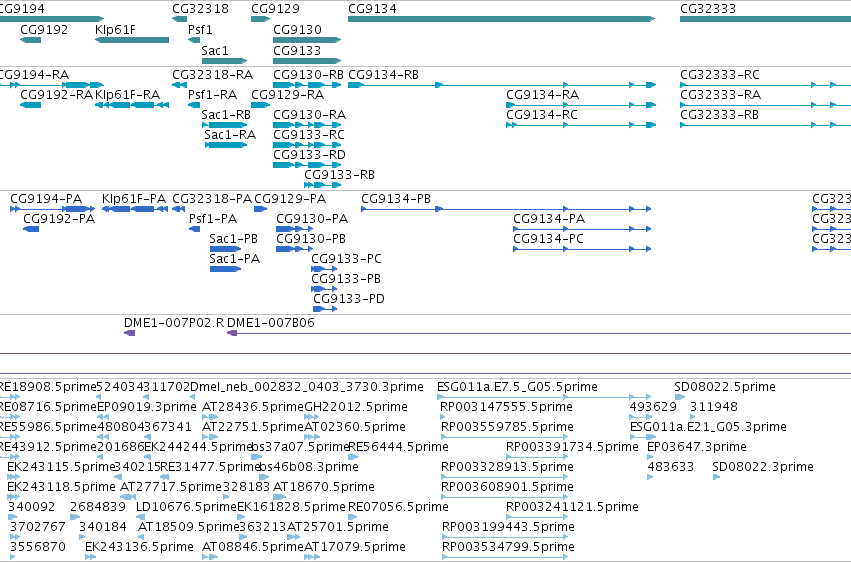Open the CG9192 gene feature
This screenshot has height=562, width=851.
[x=30, y=40]
